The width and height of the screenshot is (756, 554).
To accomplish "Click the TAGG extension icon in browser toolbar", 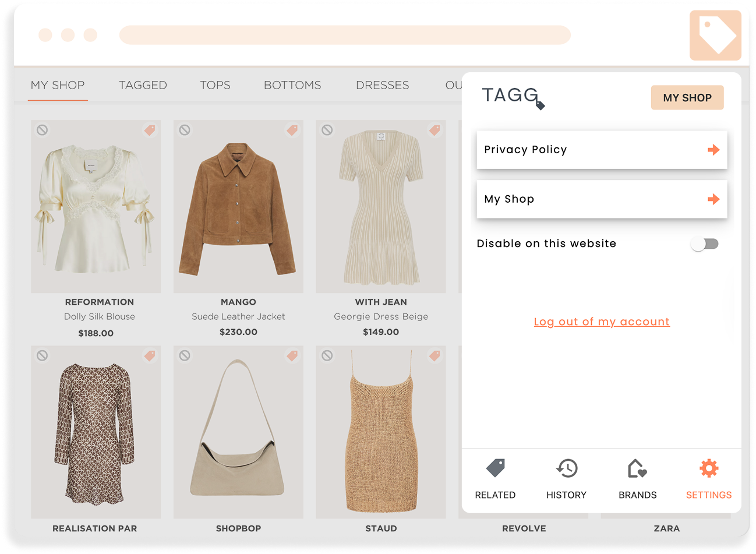I will point(715,35).
